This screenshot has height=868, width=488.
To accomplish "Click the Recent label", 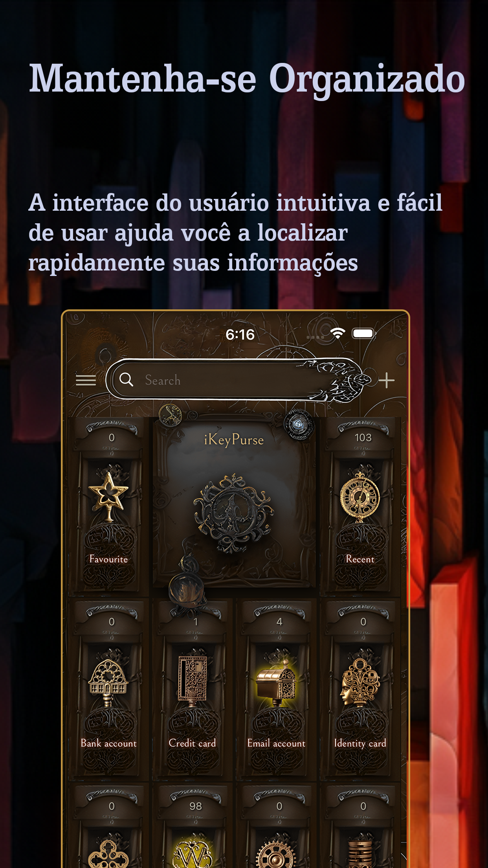I will (360, 559).
